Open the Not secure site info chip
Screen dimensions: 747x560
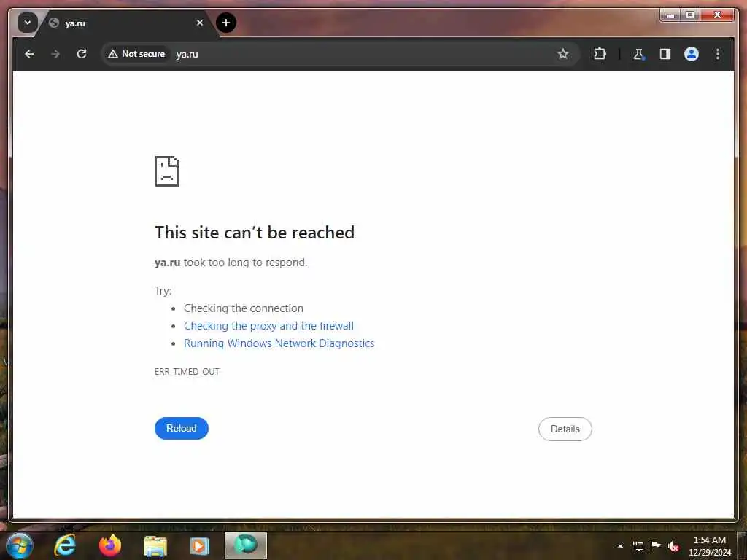click(136, 54)
